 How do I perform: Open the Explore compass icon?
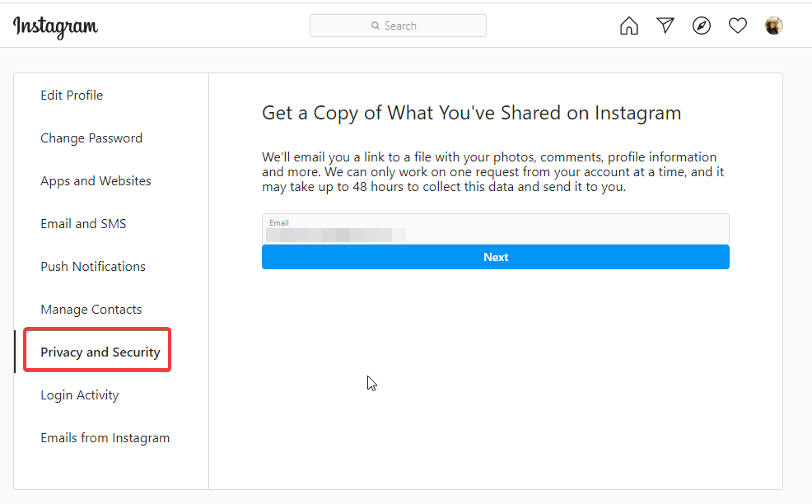click(x=702, y=26)
